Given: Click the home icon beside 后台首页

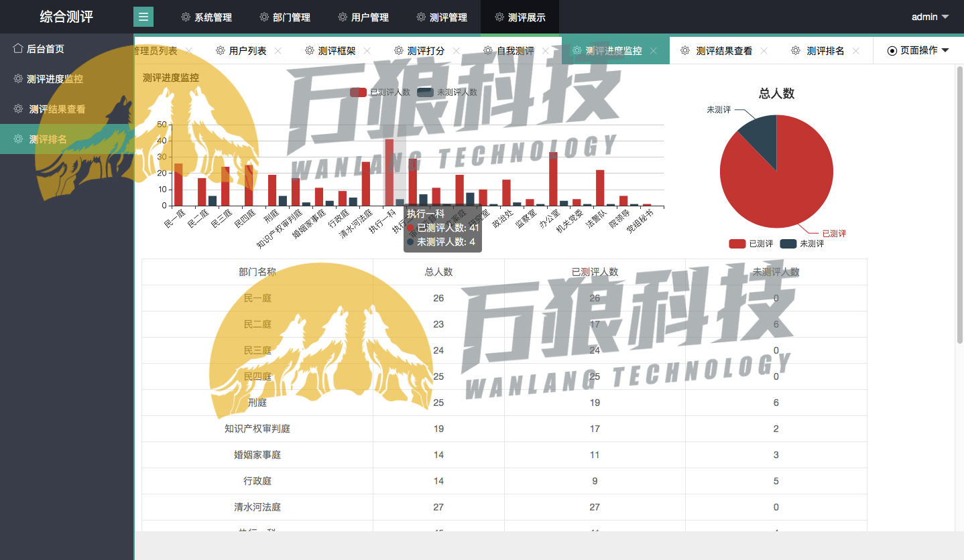Looking at the screenshot, I should 18,48.
